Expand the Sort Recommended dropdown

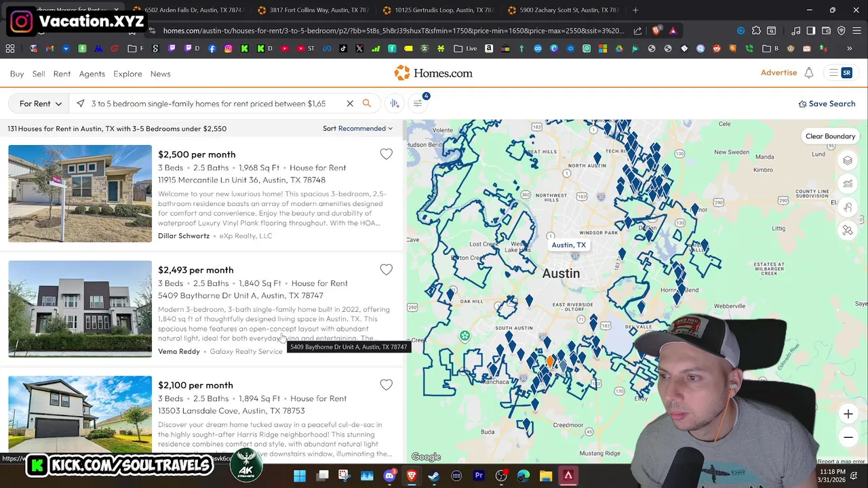357,128
